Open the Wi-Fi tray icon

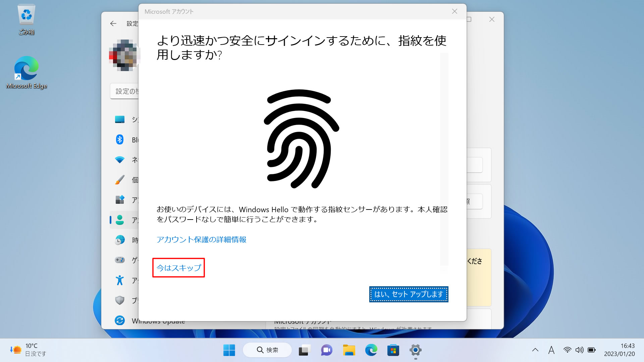(567, 350)
